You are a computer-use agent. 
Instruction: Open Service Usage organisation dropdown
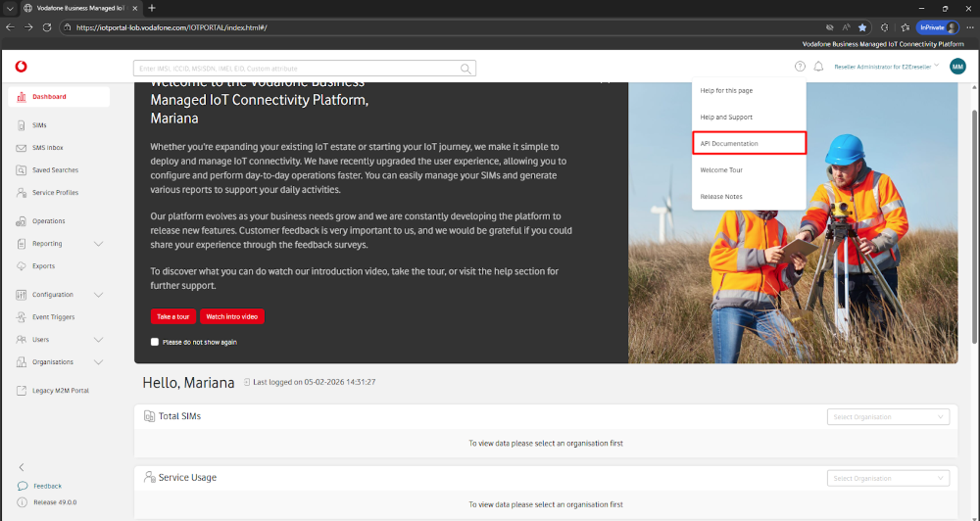888,478
